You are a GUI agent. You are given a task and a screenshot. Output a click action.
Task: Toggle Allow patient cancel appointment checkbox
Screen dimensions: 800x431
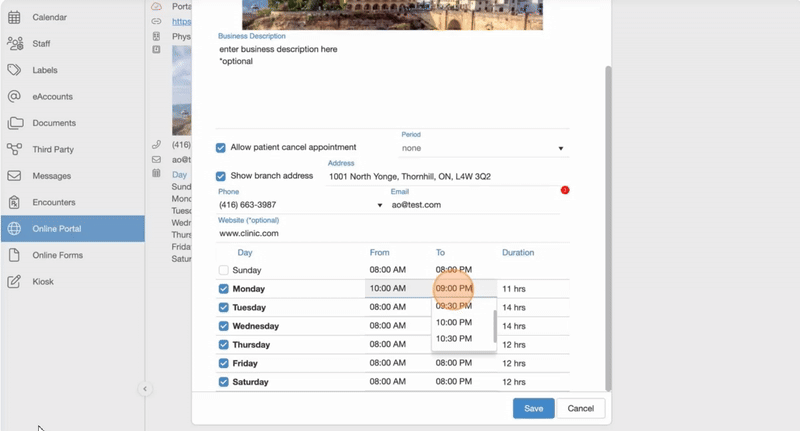pyautogui.click(x=221, y=148)
